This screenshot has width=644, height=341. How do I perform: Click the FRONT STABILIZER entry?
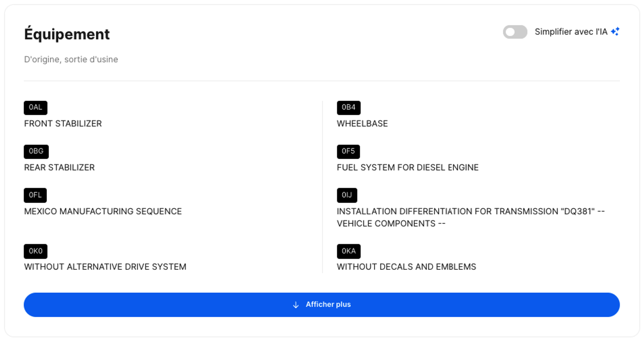click(63, 124)
